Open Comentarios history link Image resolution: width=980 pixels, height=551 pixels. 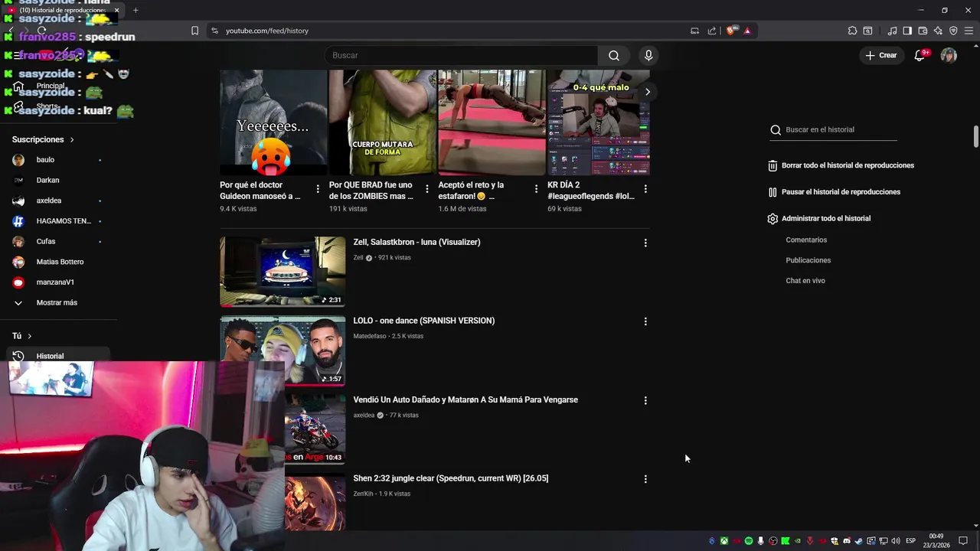[806, 240]
